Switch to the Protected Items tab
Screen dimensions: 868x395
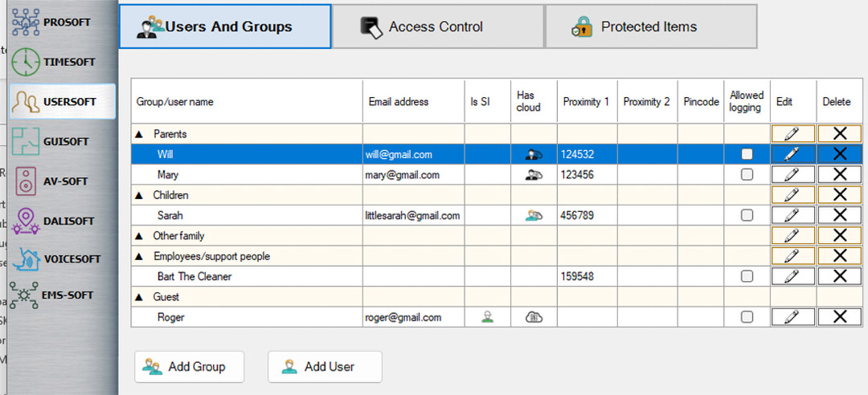(650, 26)
